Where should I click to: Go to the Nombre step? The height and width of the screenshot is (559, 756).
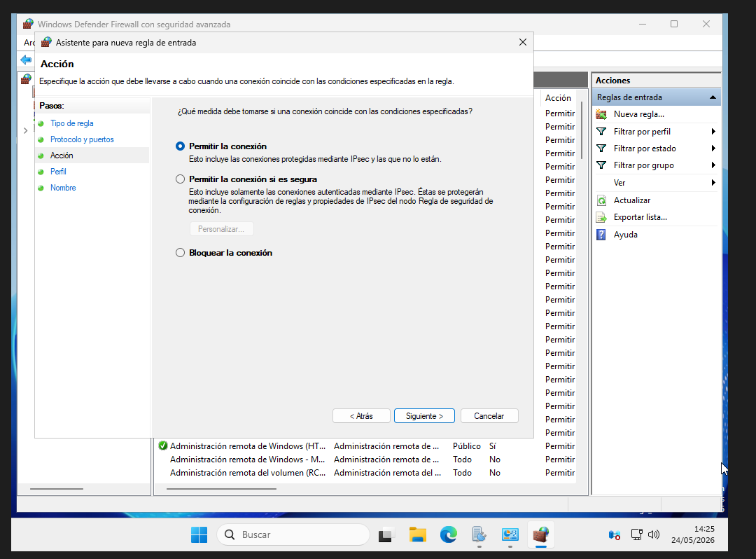[63, 188]
